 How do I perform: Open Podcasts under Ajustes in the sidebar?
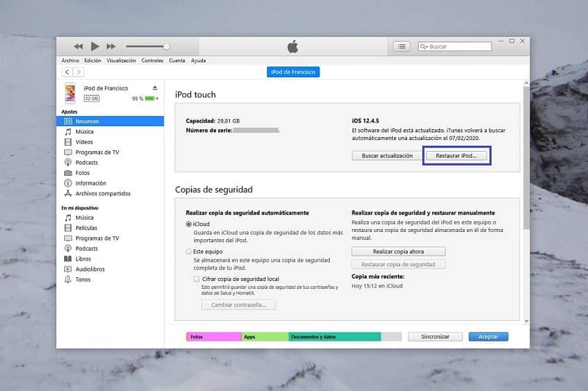point(86,163)
